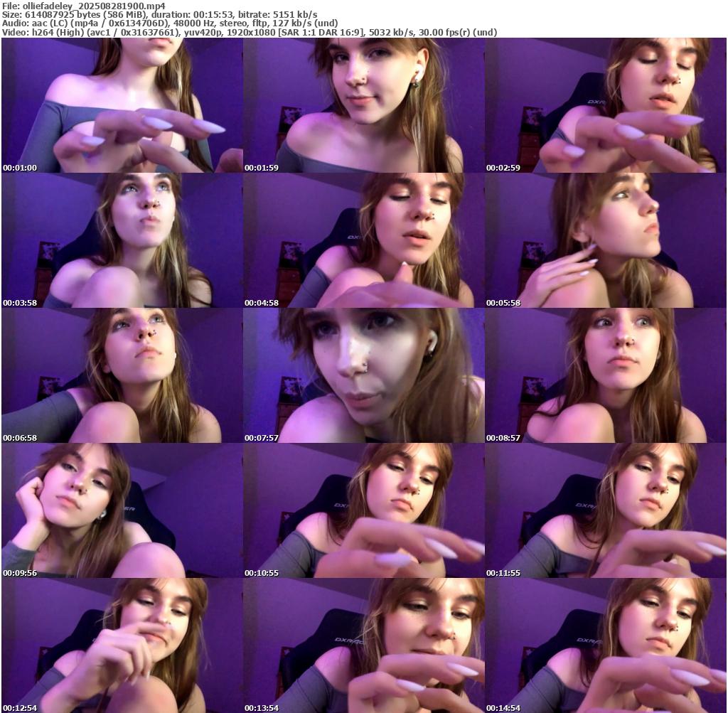
Task: Open the frame timestamped 00:03:58
Action: tap(122, 240)
